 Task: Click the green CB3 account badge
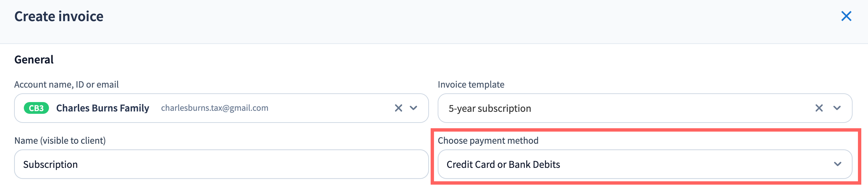click(37, 108)
